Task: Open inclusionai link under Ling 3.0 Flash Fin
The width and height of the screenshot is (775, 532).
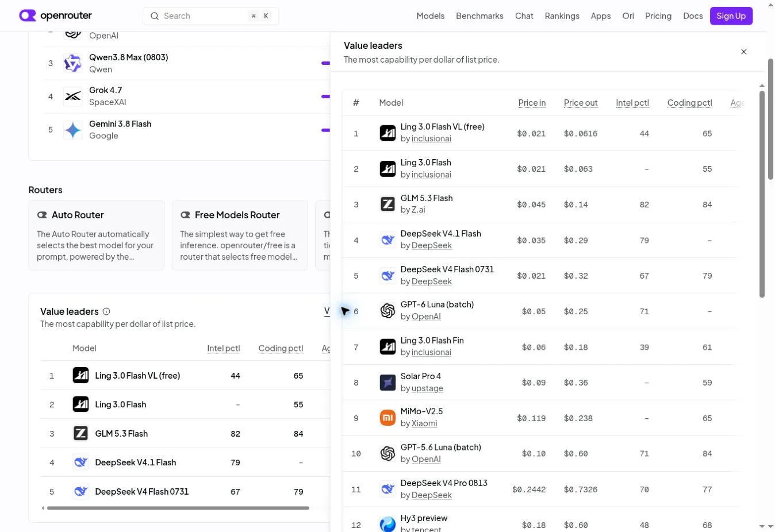Action: (431, 353)
